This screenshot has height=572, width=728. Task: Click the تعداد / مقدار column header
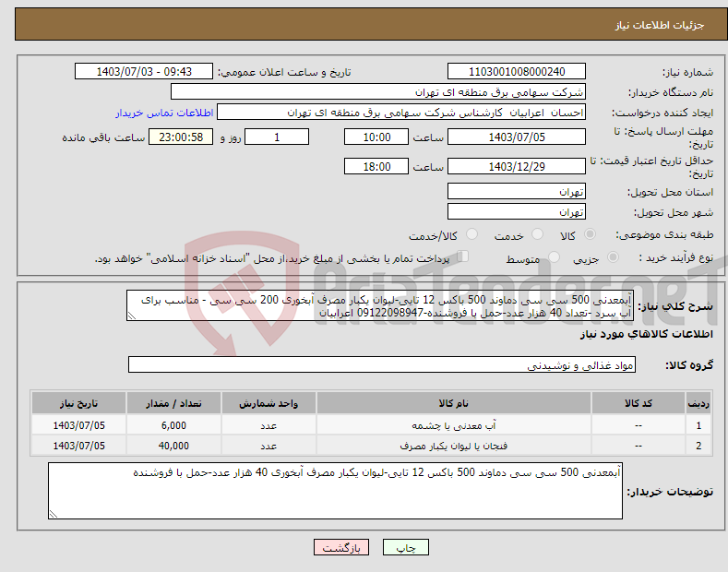pyautogui.click(x=173, y=403)
